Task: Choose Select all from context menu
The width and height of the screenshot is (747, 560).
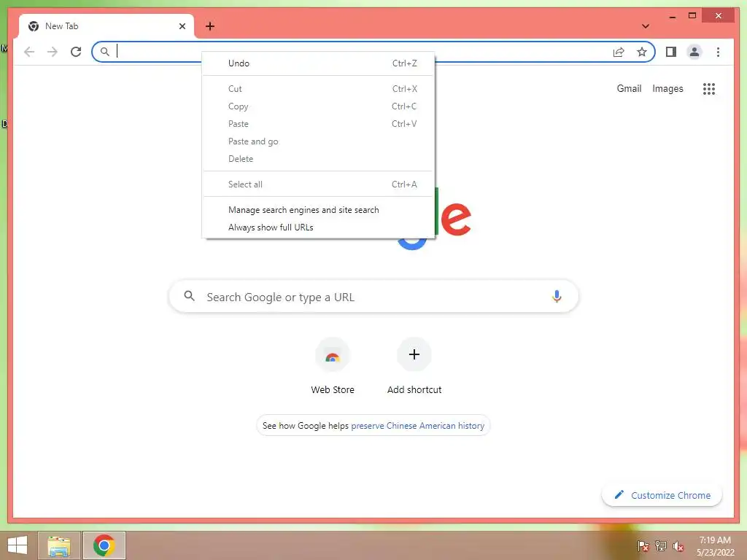Action: pos(318,184)
